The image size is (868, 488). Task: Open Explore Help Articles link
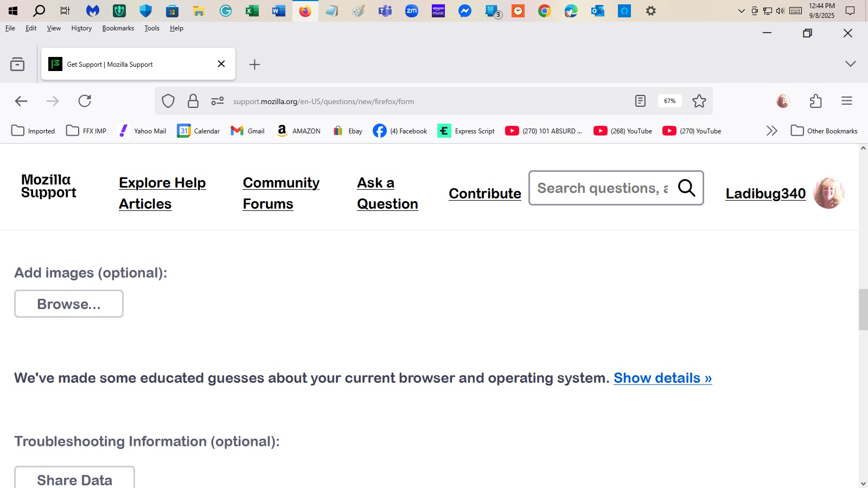(162, 193)
